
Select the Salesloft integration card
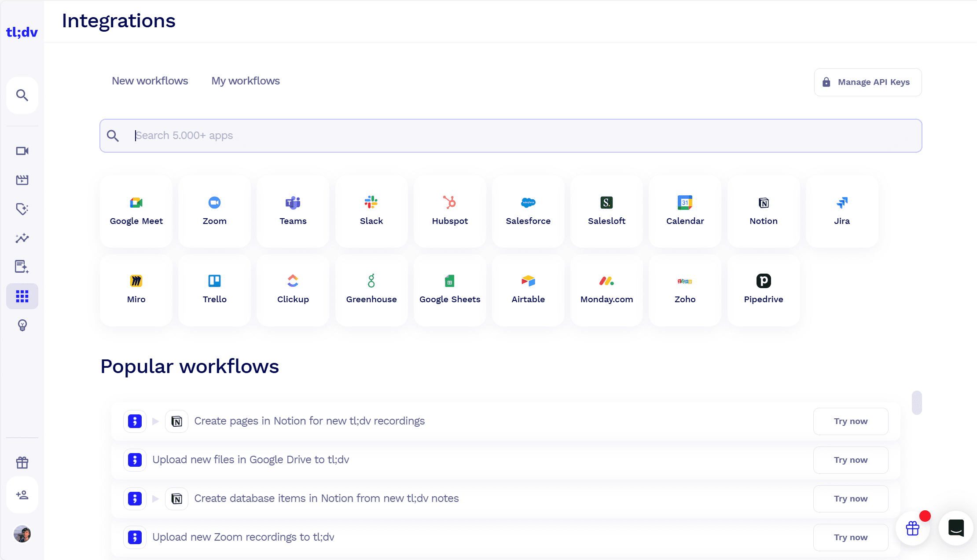click(x=606, y=212)
